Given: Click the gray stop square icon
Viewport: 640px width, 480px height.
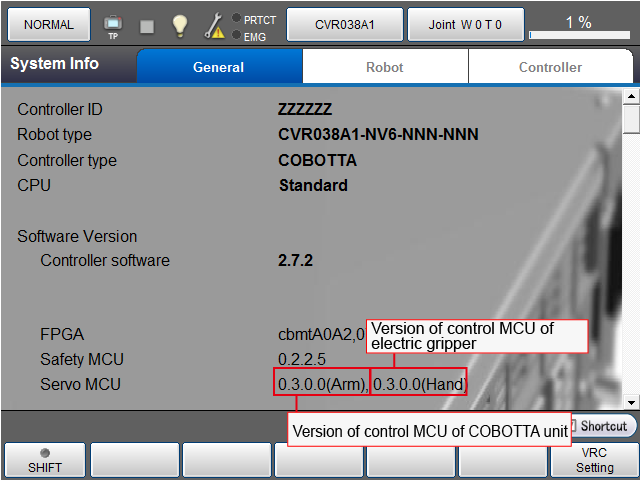Looking at the screenshot, I should click(147, 26).
